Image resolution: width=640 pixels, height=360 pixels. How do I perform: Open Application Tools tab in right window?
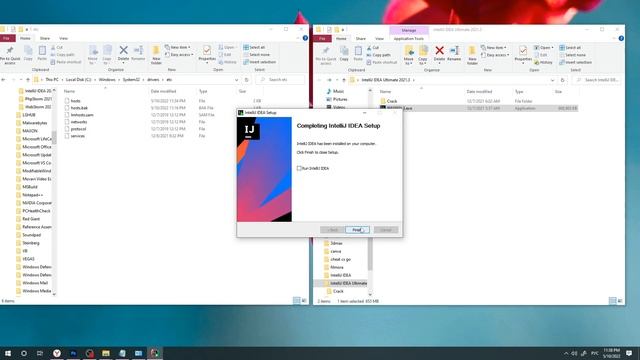409,39
